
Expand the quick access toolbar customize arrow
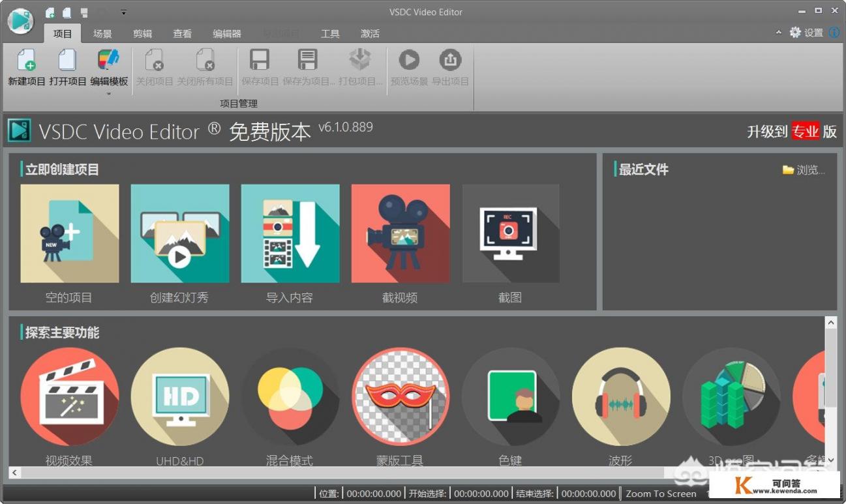coord(124,12)
